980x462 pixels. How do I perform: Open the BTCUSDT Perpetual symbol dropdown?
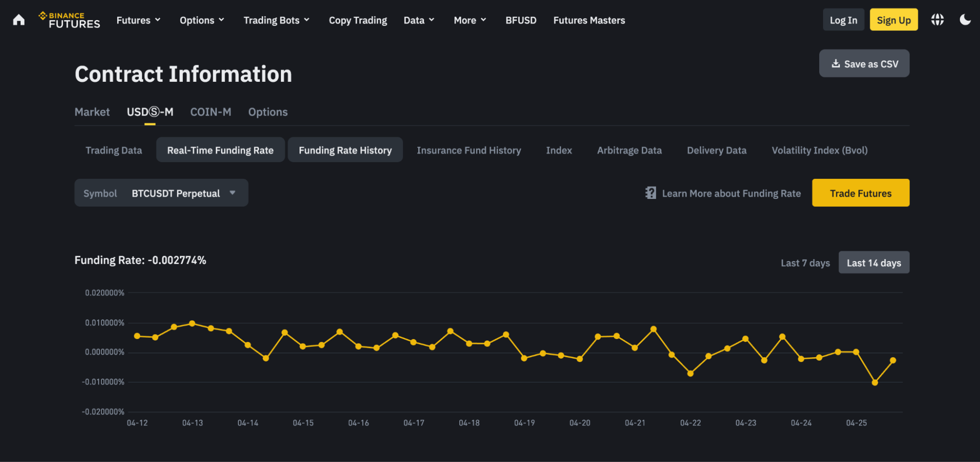point(161,193)
